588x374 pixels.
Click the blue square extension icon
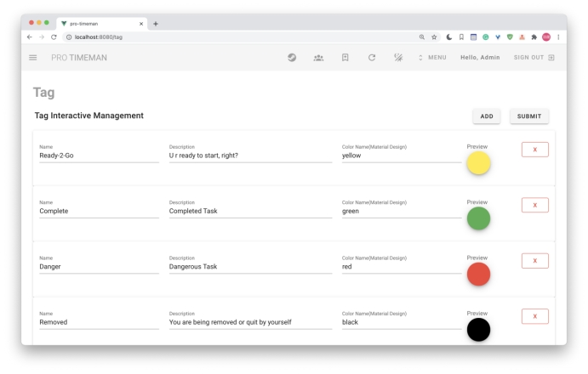tap(473, 37)
